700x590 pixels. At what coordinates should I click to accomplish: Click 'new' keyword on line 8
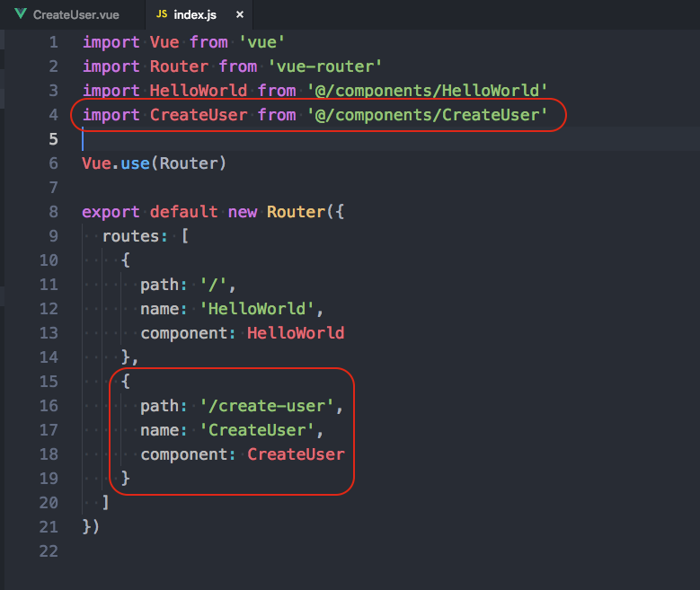(x=243, y=212)
